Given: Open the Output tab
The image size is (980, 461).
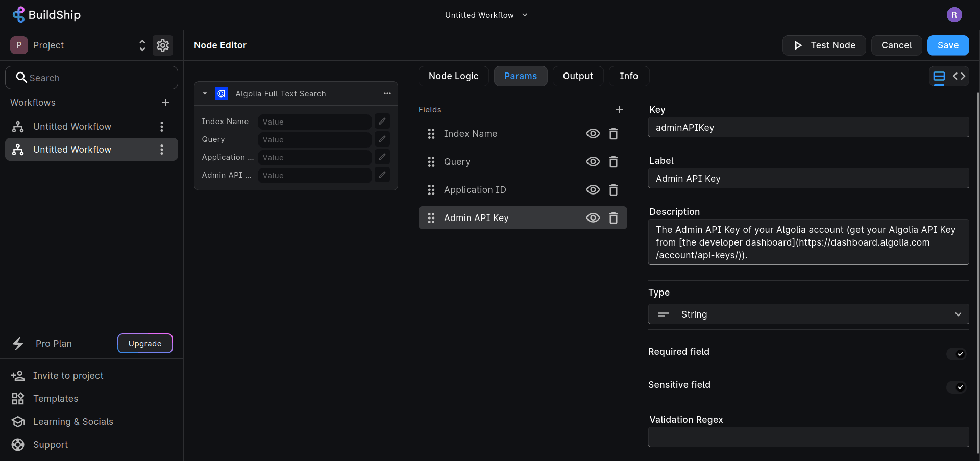Looking at the screenshot, I should (x=578, y=76).
